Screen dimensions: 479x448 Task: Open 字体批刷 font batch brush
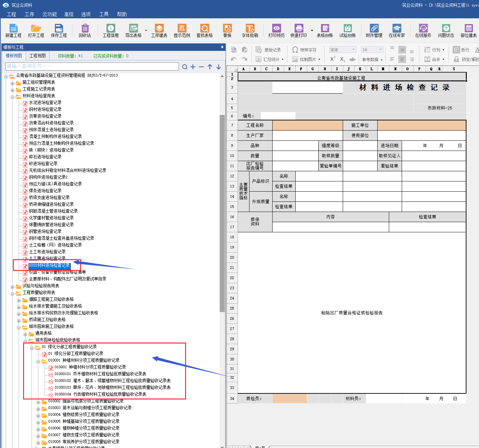pos(250,31)
